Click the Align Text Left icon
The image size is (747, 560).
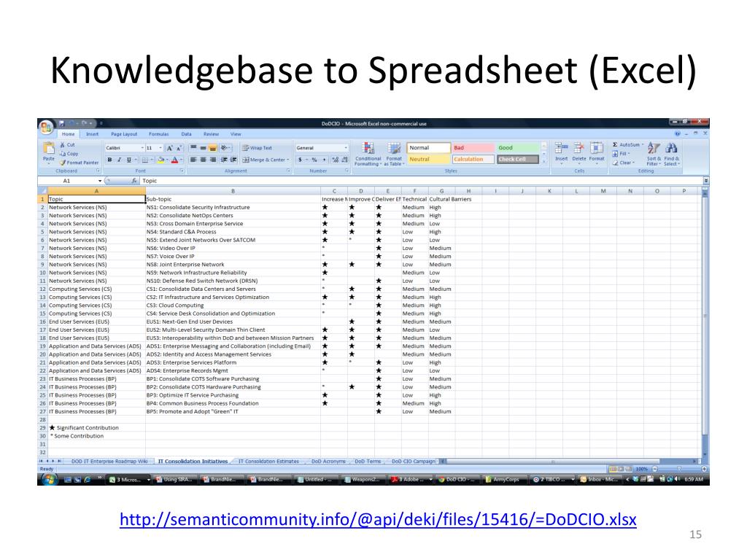(x=193, y=160)
